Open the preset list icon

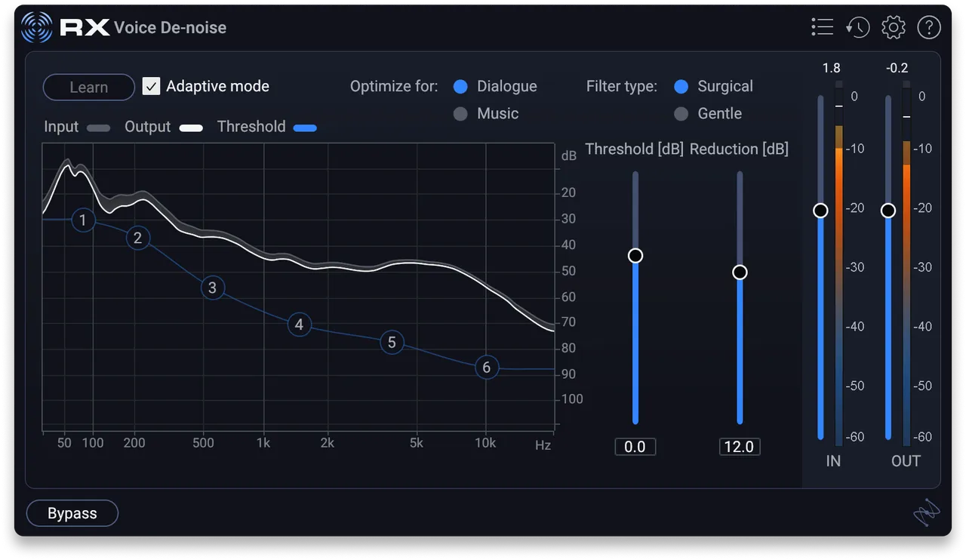pyautogui.click(x=822, y=27)
